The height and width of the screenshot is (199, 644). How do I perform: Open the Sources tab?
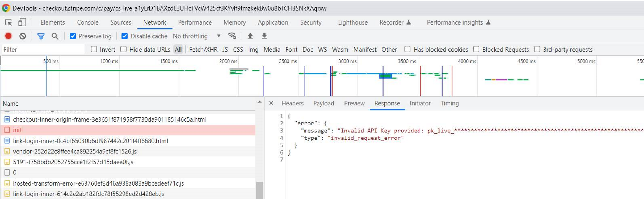click(x=121, y=22)
